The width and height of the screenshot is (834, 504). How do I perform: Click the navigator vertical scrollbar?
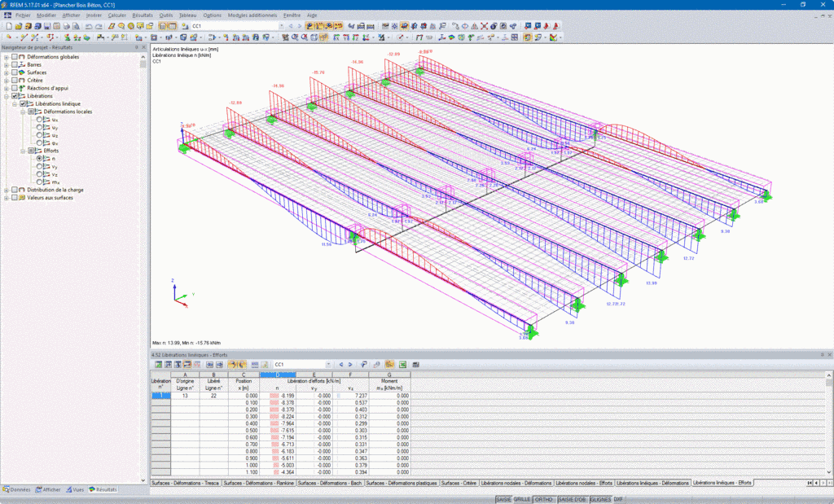[x=143, y=267]
